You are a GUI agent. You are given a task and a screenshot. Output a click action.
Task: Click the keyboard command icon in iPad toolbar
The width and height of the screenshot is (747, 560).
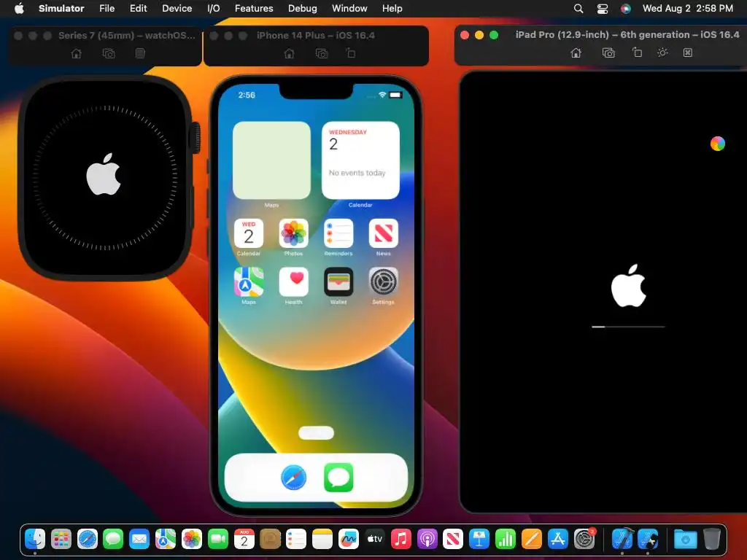687,52
